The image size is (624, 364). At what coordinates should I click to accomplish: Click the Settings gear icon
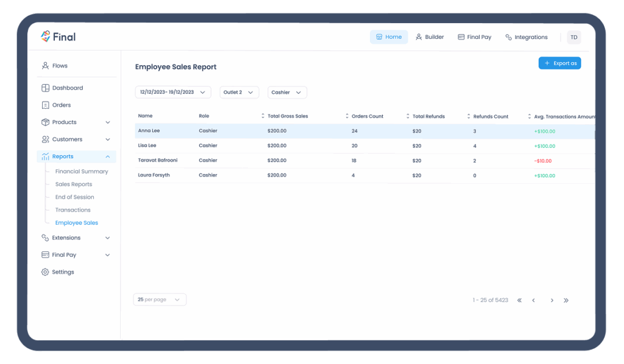tap(45, 272)
